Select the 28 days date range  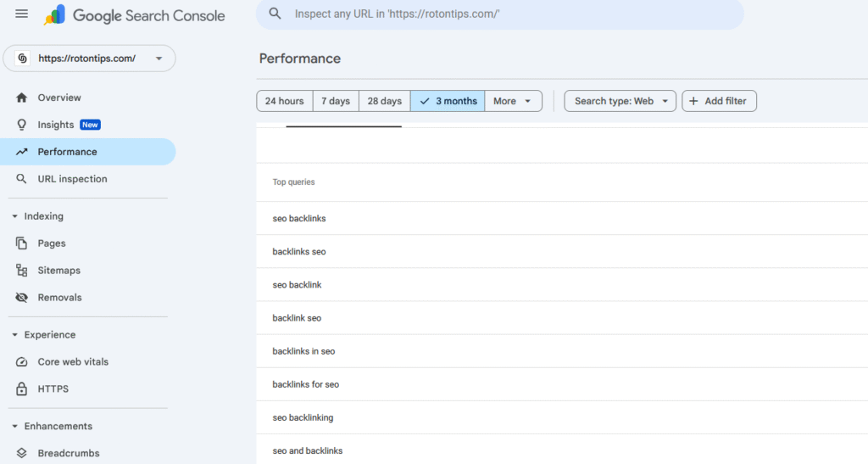point(385,101)
